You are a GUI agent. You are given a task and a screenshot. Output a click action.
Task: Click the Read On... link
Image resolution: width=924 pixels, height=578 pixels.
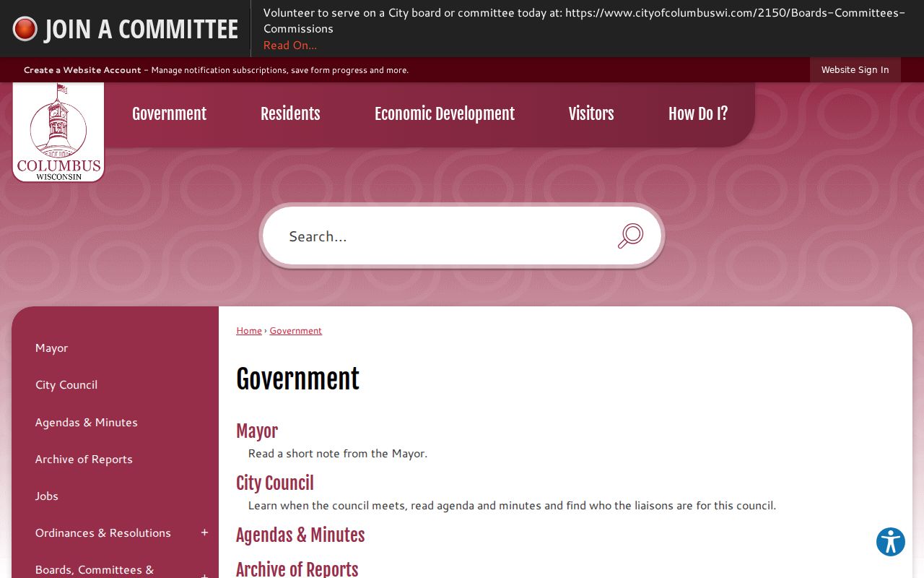click(289, 45)
